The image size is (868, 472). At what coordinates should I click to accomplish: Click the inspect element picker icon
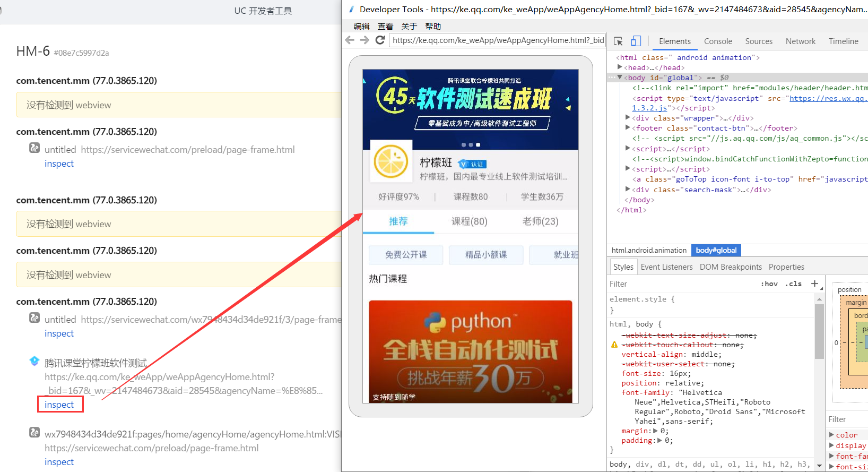pyautogui.click(x=618, y=41)
